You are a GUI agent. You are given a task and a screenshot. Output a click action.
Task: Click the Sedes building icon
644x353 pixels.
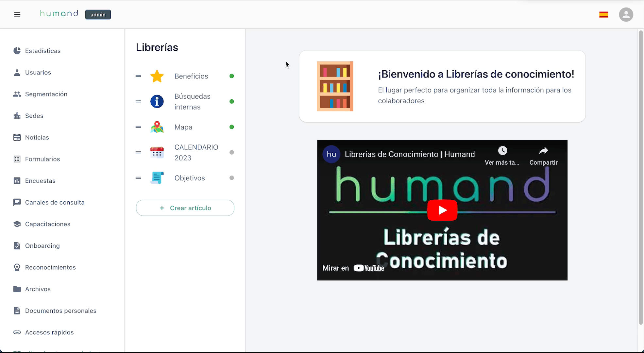pyautogui.click(x=17, y=116)
